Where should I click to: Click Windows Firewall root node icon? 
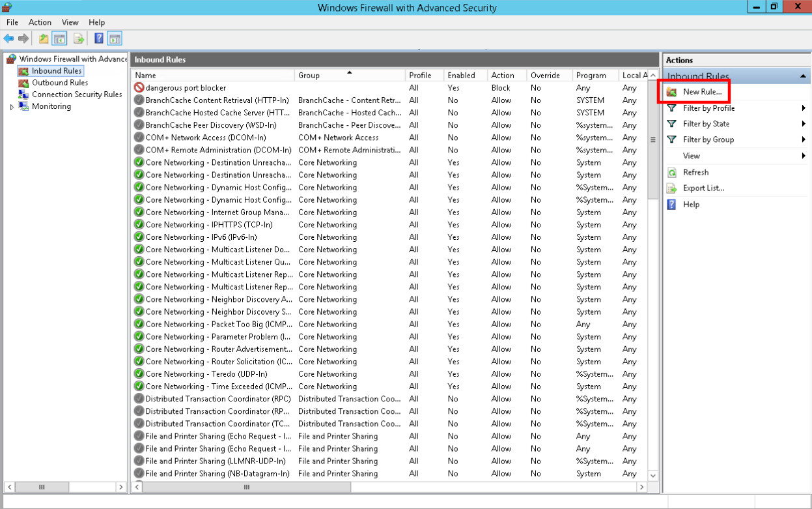tap(11, 59)
